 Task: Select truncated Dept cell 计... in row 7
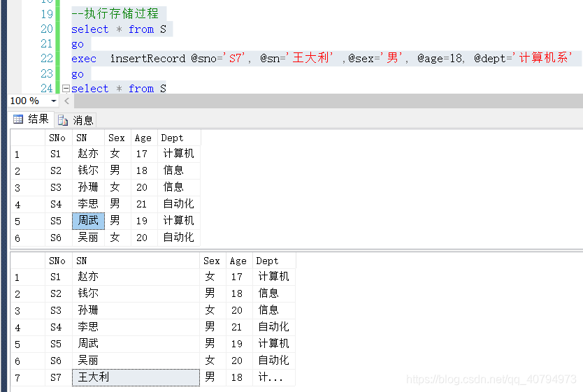[275, 377]
